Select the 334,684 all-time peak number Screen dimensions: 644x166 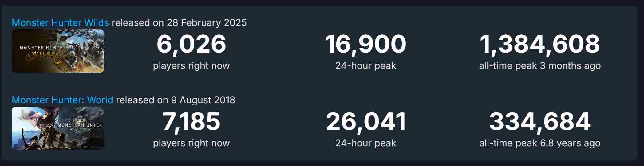(539, 121)
